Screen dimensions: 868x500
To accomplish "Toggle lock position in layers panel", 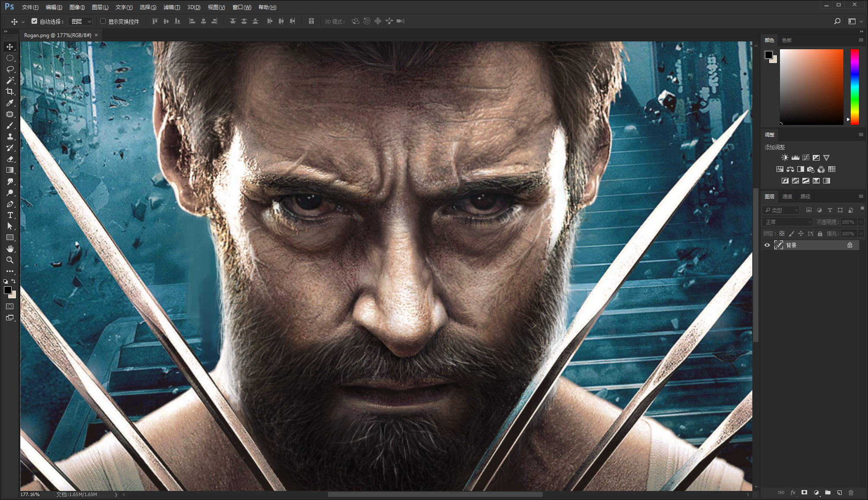I will (801, 234).
